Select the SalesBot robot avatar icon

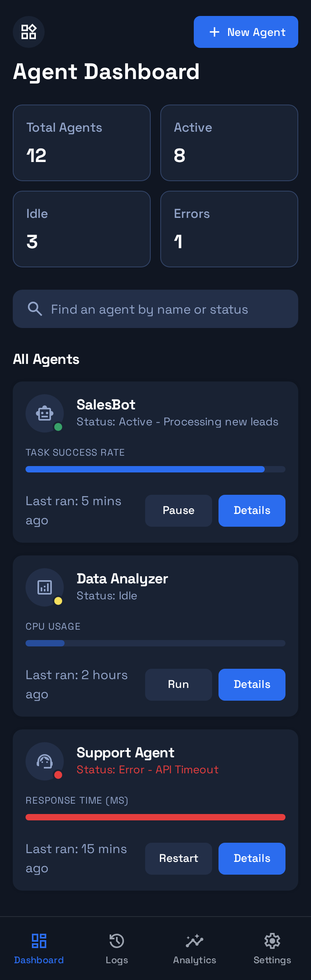[x=45, y=413]
